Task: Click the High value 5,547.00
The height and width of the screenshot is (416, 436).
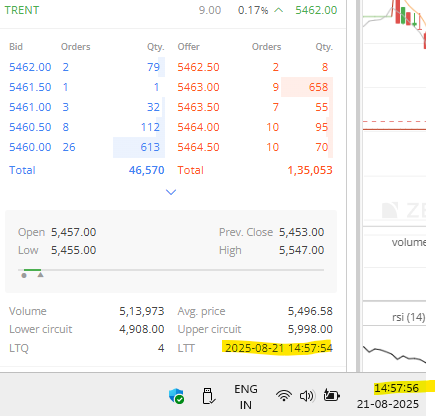Action: coord(301,250)
